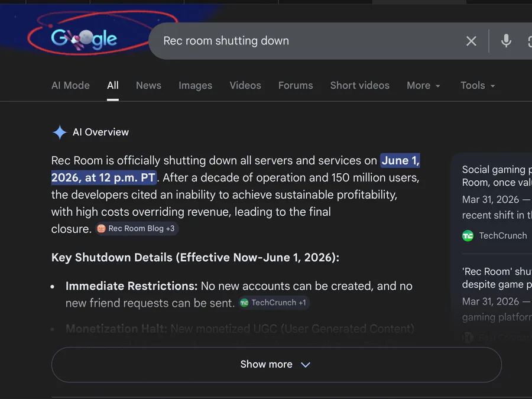
Task: Open the Google doodle logo
Action: click(x=84, y=39)
